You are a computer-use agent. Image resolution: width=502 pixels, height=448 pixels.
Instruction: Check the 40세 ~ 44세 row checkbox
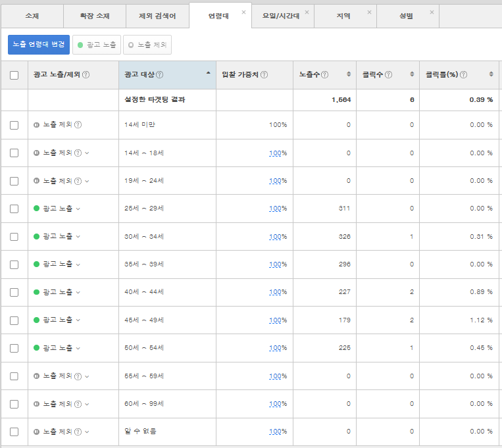tap(14, 292)
